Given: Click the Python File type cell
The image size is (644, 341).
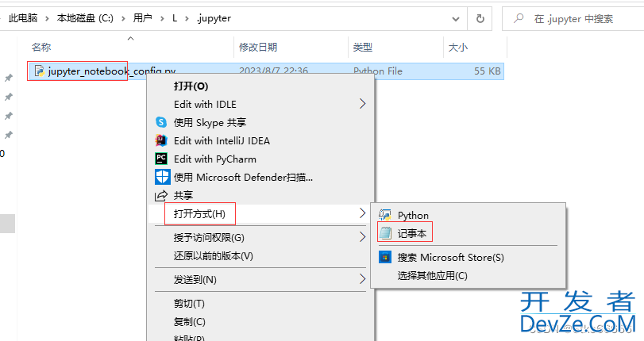Looking at the screenshot, I should tap(378, 71).
